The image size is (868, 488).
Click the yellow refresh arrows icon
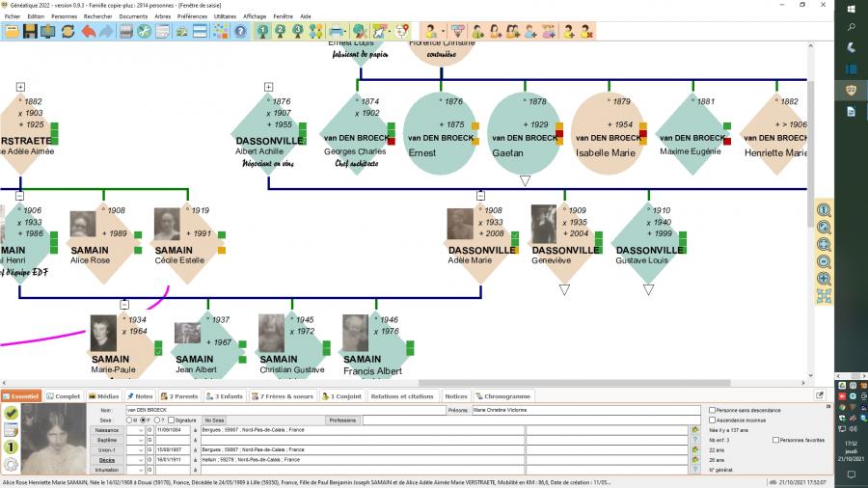(68, 32)
